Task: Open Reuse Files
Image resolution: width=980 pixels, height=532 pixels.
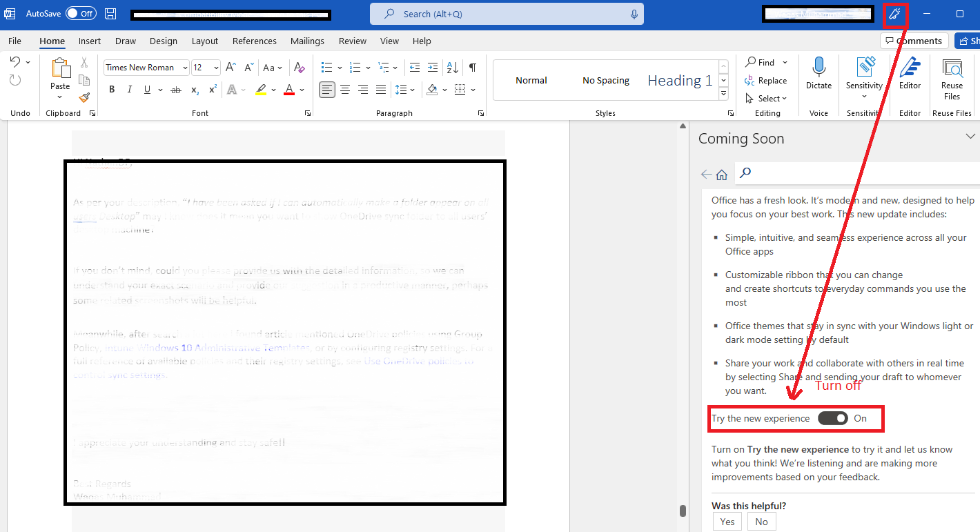Action: [x=952, y=79]
